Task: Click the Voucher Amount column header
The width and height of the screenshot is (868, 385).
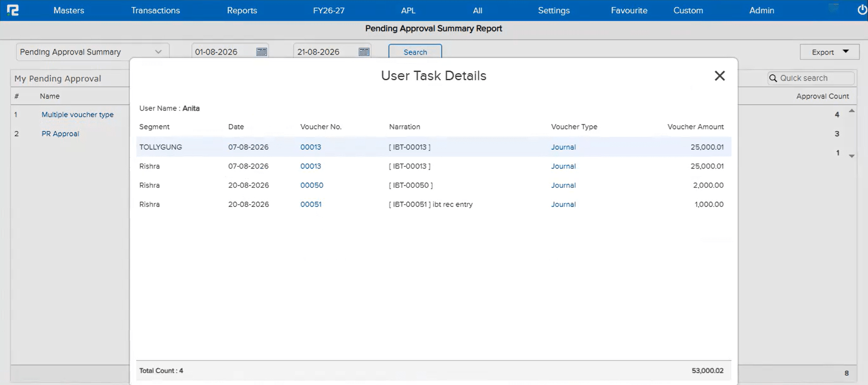Action: [x=695, y=127]
